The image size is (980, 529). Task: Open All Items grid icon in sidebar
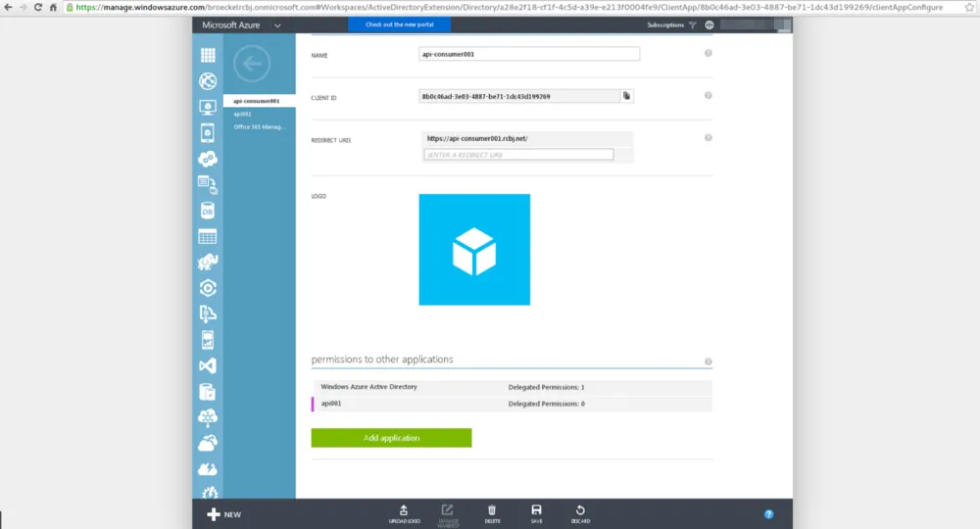pos(208,55)
